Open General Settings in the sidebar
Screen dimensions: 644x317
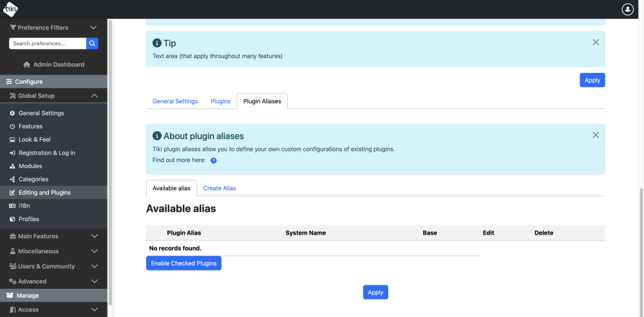pos(41,113)
